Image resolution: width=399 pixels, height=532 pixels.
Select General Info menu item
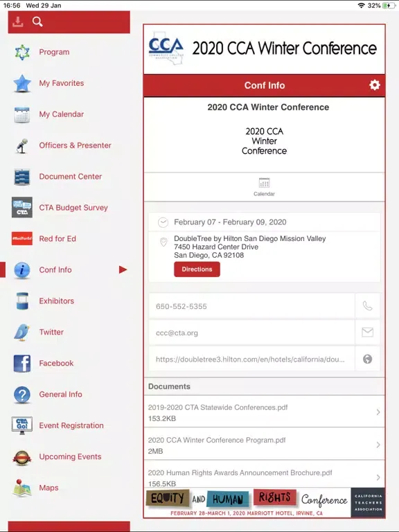click(x=60, y=395)
